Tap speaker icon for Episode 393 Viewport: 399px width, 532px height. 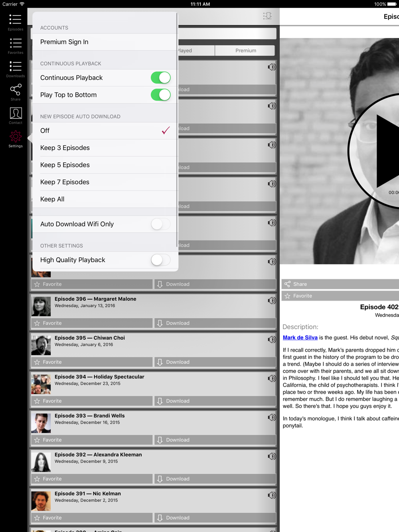click(x=272, y=418)
